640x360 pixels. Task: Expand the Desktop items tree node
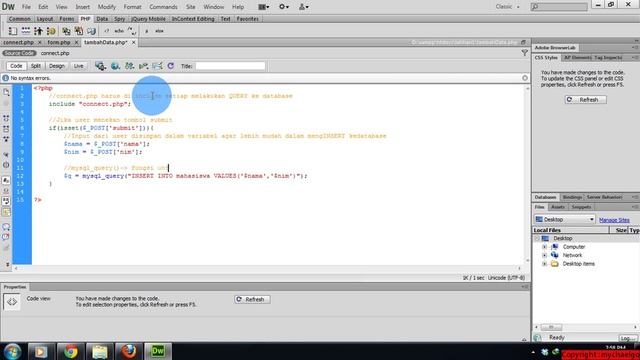click(x=544, y=264)
